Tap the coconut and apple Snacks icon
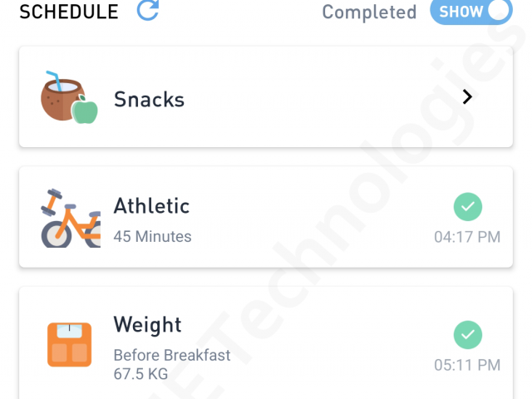The image size is (532, 399). (x=70, y=98)
